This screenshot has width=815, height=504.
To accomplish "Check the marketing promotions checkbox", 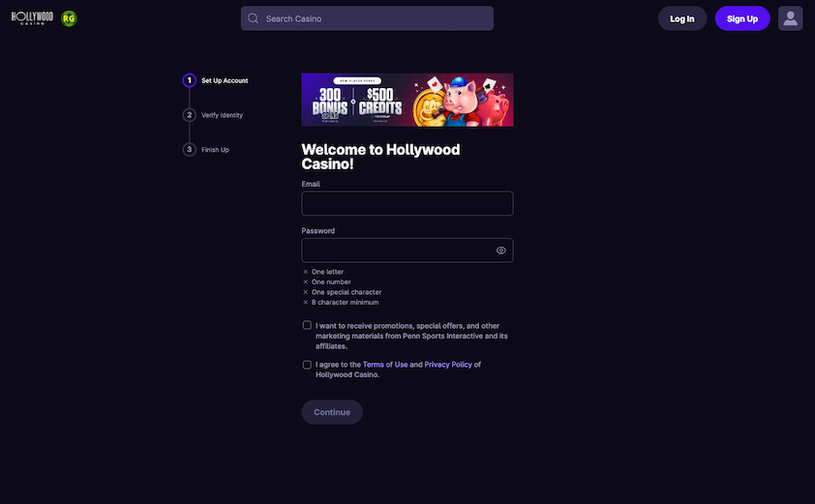I will click(307, 325).
